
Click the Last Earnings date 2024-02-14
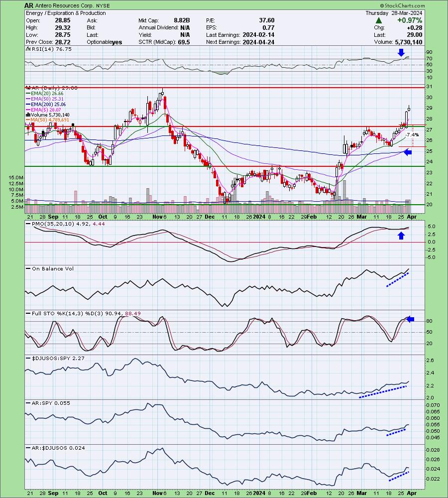258,35
